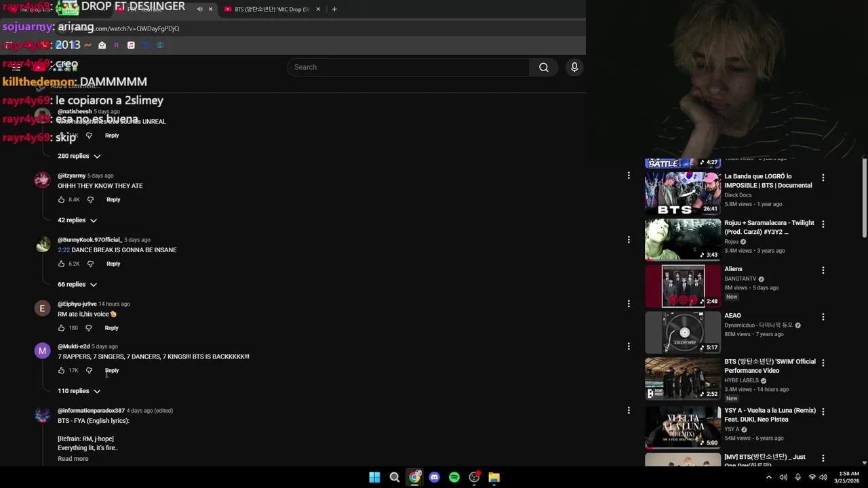Open La Banda que LOGRÓ lo IMPOSIBLE thumbnail
Viewport: 868px width, 488px height.
click(683, 193)
